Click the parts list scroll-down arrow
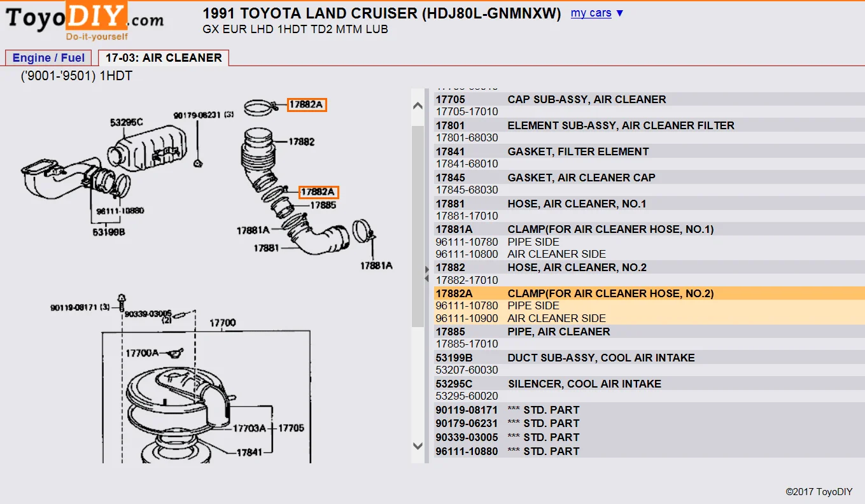 (x=418, y=446)
